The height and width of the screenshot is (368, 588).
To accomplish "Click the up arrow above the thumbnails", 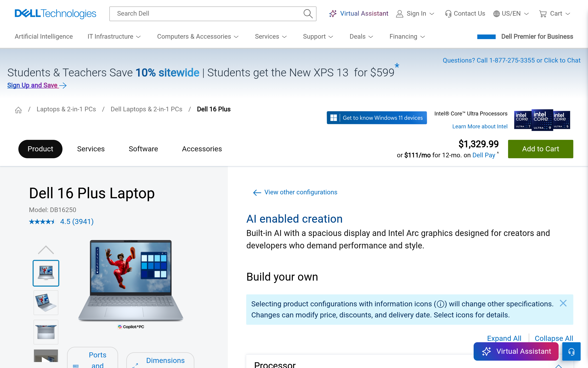I will click(46, 250).
